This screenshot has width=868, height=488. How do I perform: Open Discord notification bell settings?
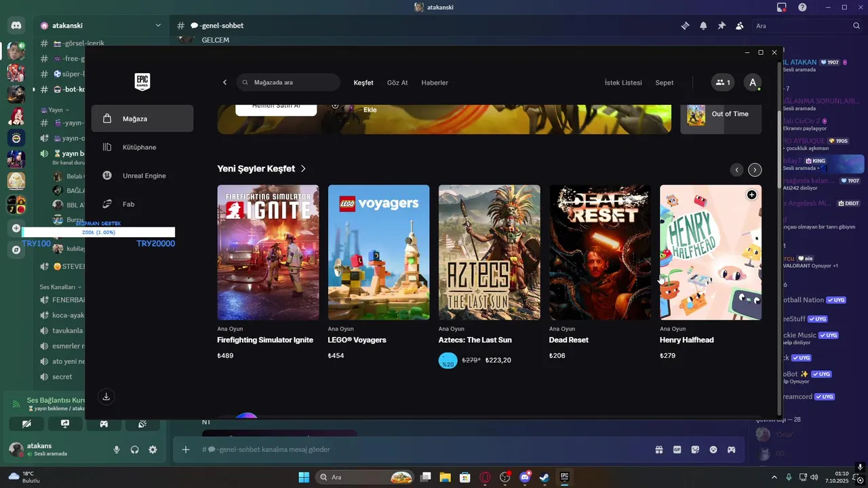[x=703, y=26]
